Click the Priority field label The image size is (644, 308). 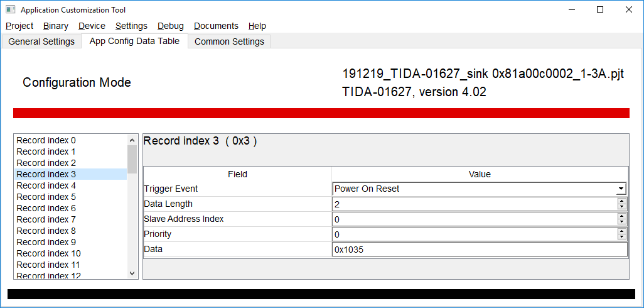[158, 234]
